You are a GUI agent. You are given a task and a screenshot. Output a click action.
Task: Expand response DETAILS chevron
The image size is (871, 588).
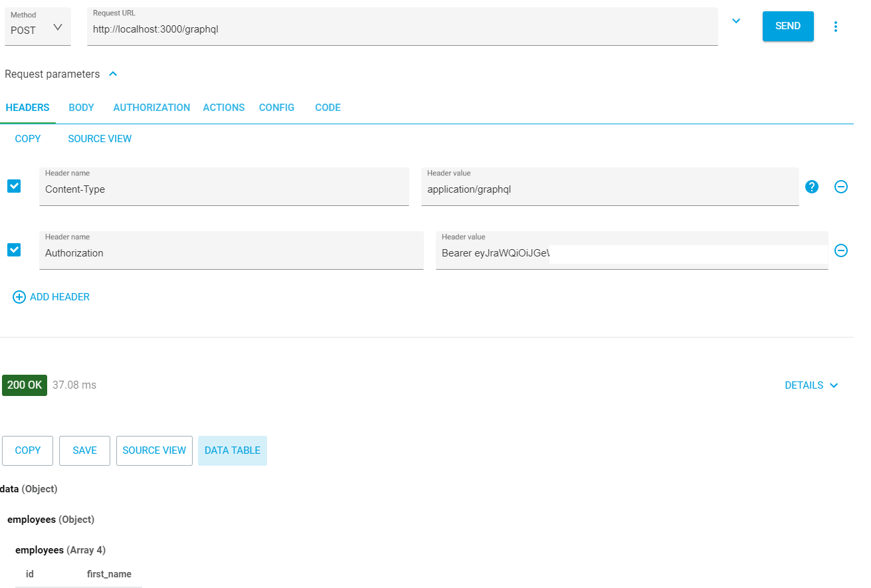pos(834,385)
